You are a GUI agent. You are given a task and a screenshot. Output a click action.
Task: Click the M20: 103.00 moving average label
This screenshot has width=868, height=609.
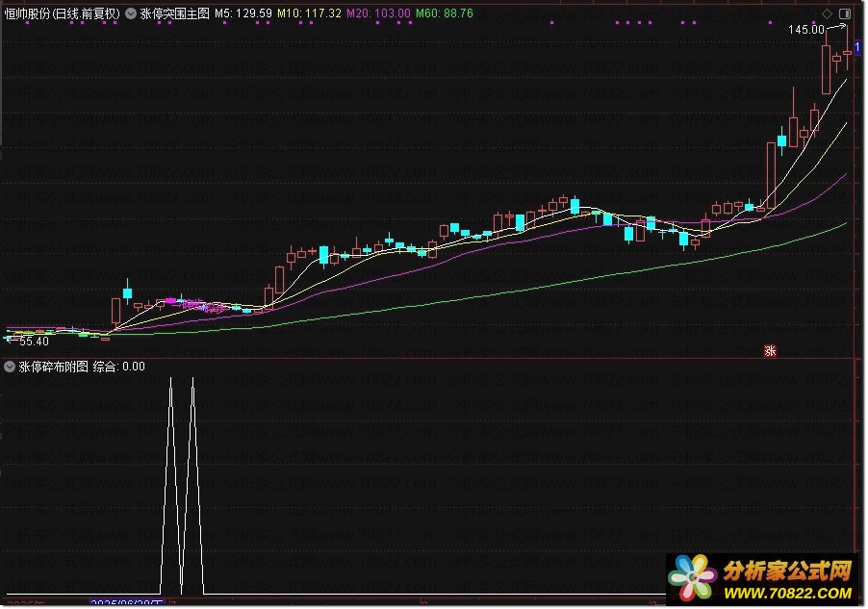tap(378, 13)
